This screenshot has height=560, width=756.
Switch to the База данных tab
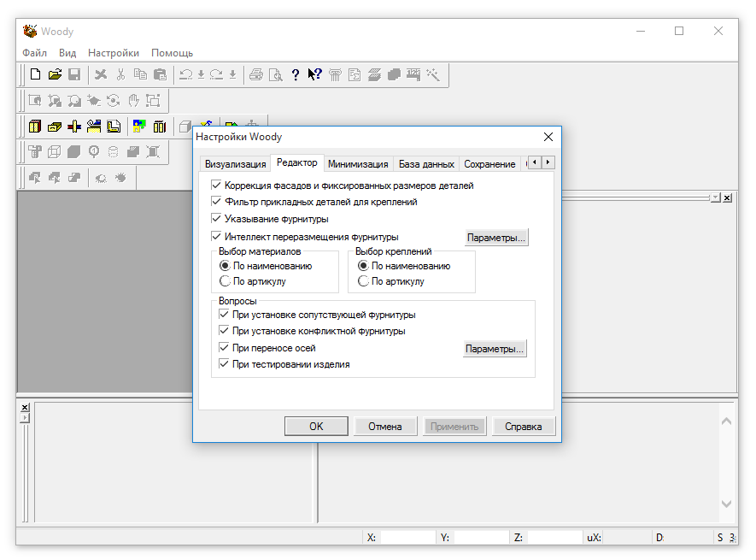point(426,164)
